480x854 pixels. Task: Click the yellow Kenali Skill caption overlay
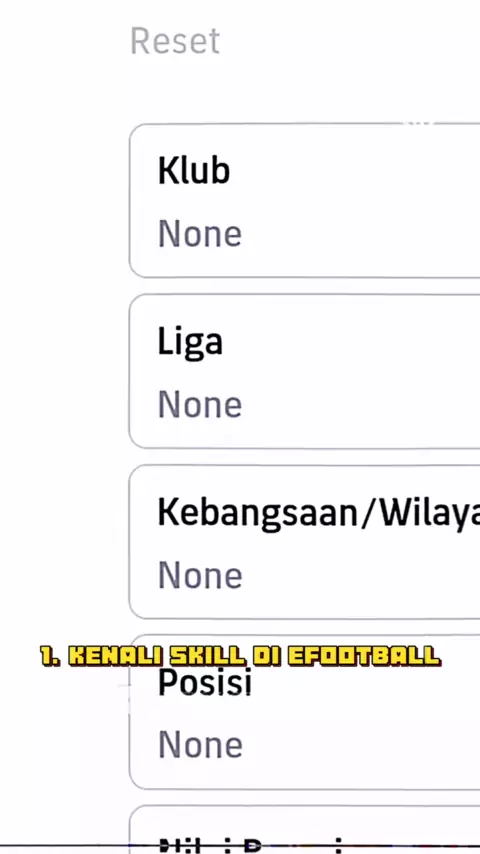[x=240, y=656]
